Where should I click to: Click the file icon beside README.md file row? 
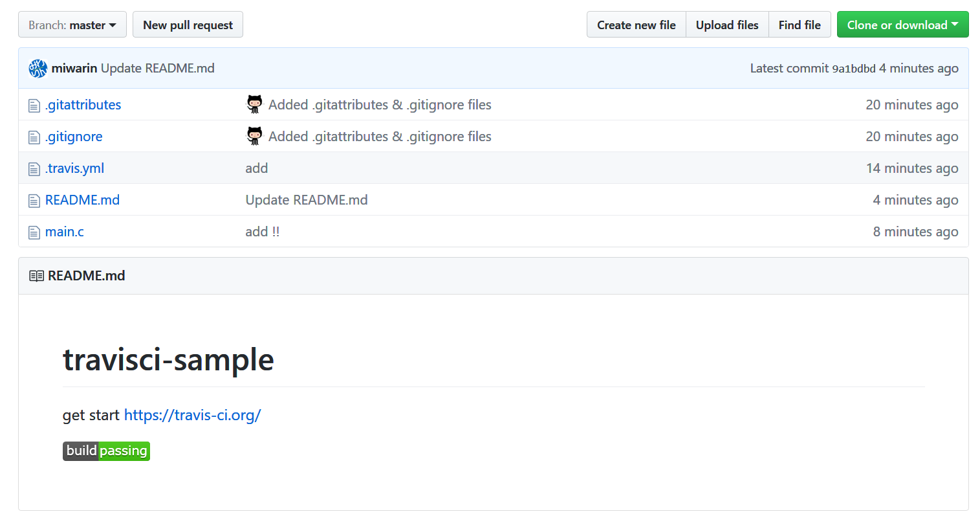[34, 201]
